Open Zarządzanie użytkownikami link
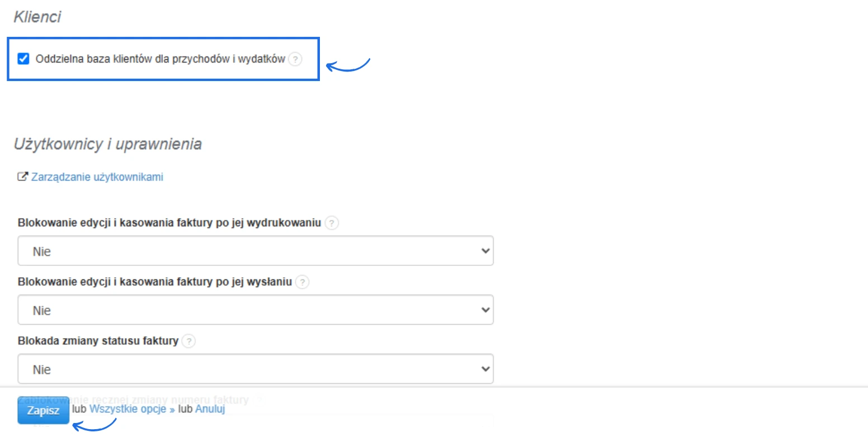 [97, 177]
